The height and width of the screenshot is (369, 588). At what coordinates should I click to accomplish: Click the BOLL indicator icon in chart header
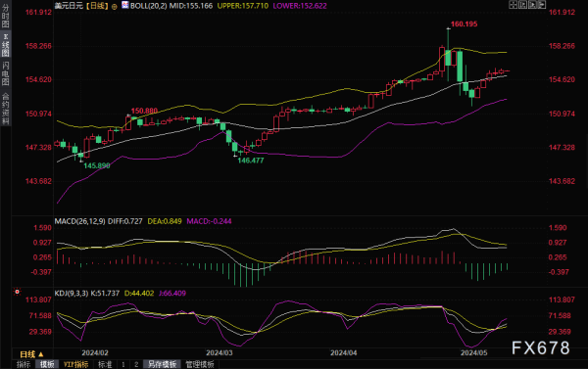point(125,5)
